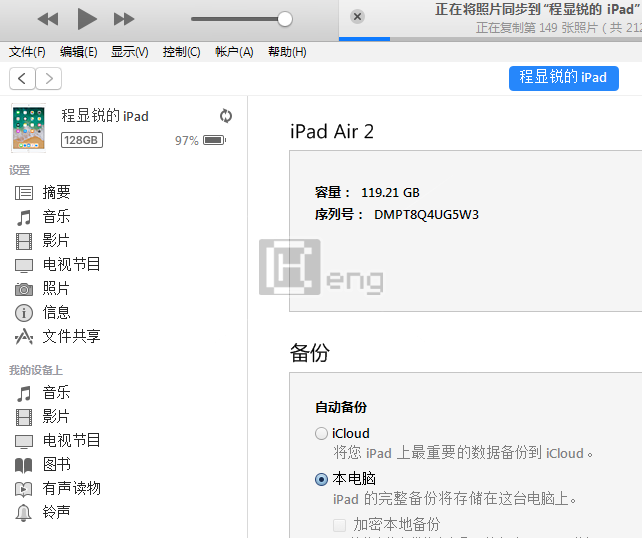Adjust the volume slider knob
This screenshot has width=642, height=538.
[284, 19]
